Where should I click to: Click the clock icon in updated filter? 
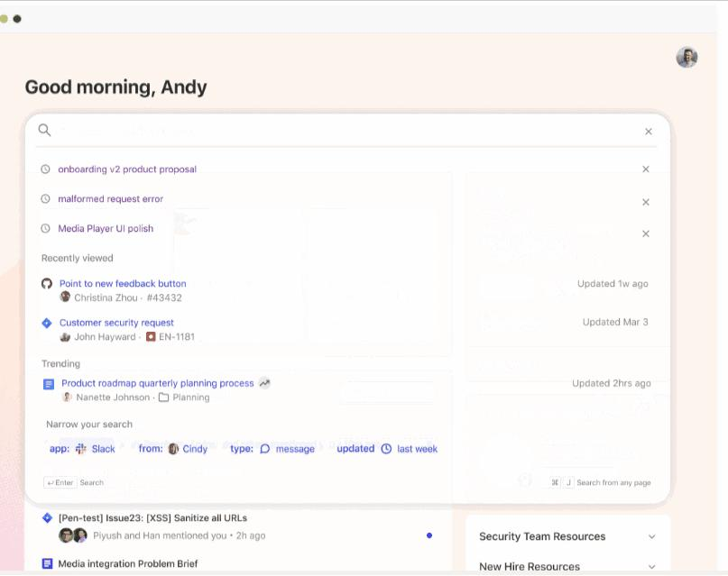386,449
